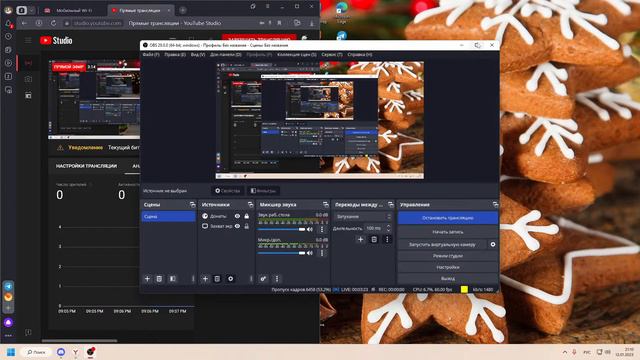Viewport: 640px width, 360px height.
Task: Open Вид menu in OBS
Action: (198, 54)
